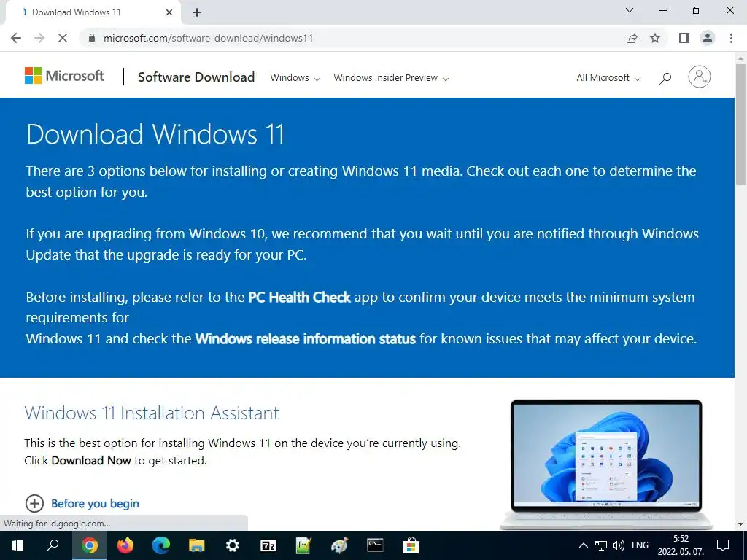Share this page via the share icon
This screenshot has height=560, width=747.
click(632, 38)
